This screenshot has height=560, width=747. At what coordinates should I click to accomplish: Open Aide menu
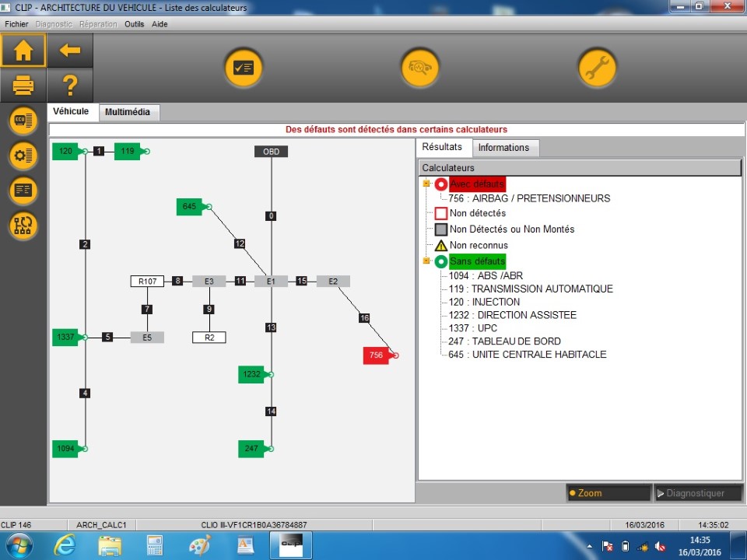(160, 24)
